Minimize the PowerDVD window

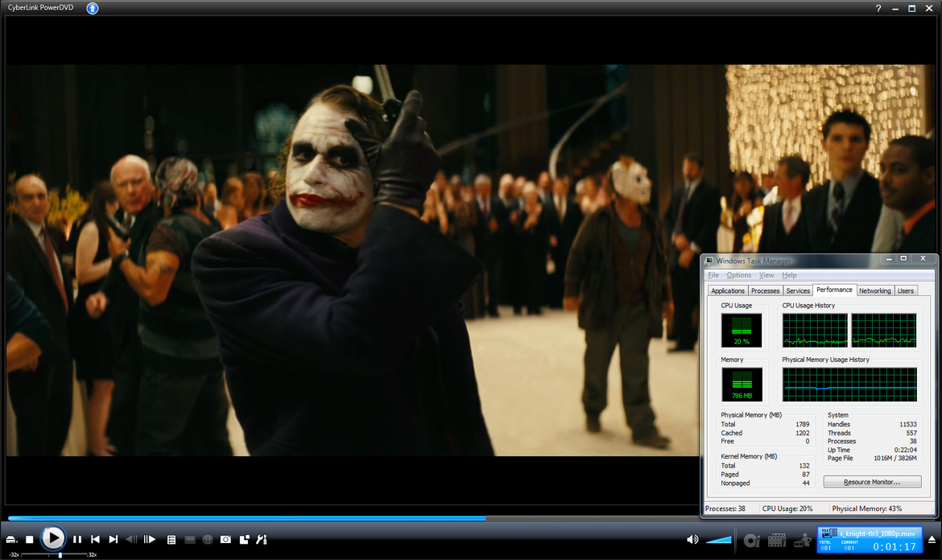click(x=895, y=8)
